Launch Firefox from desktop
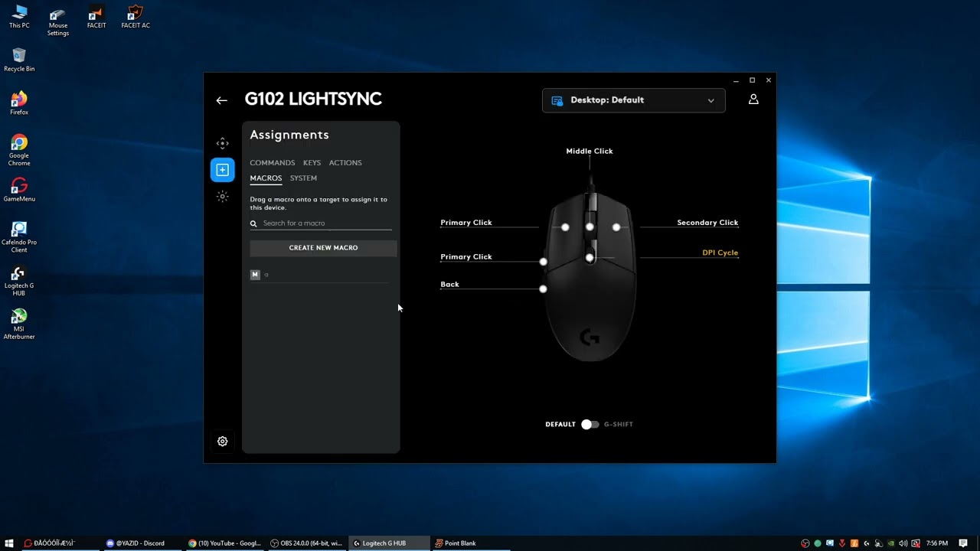Viewport: 980px width, 551px height. tap(19, 103)
